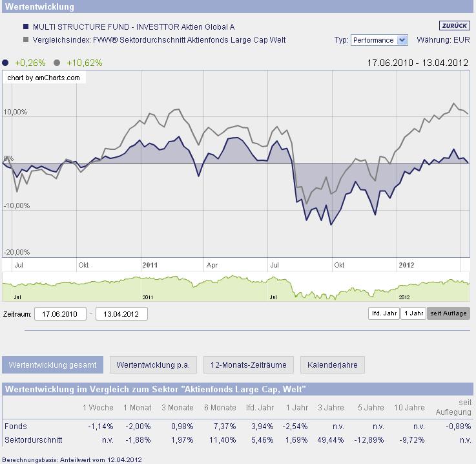Select the lfd. Jahr period button
476x464 pixels.
(x=383, y=313)
